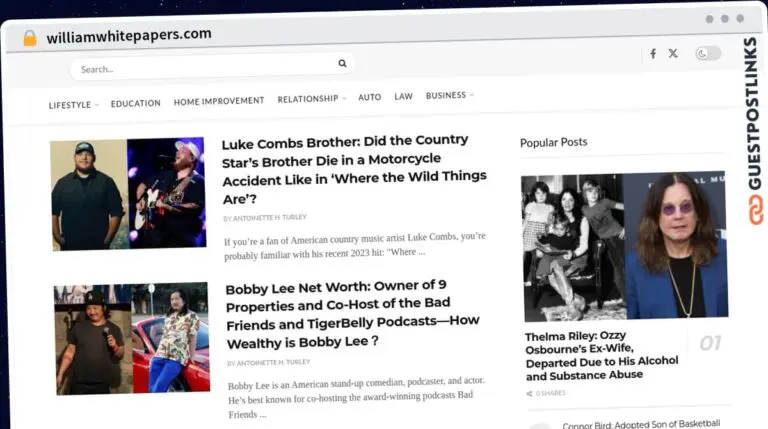The height and width of the screenshot is (429, 768).
Task: Open the Luke Combs article thumbnail
Action: point(128,193)
